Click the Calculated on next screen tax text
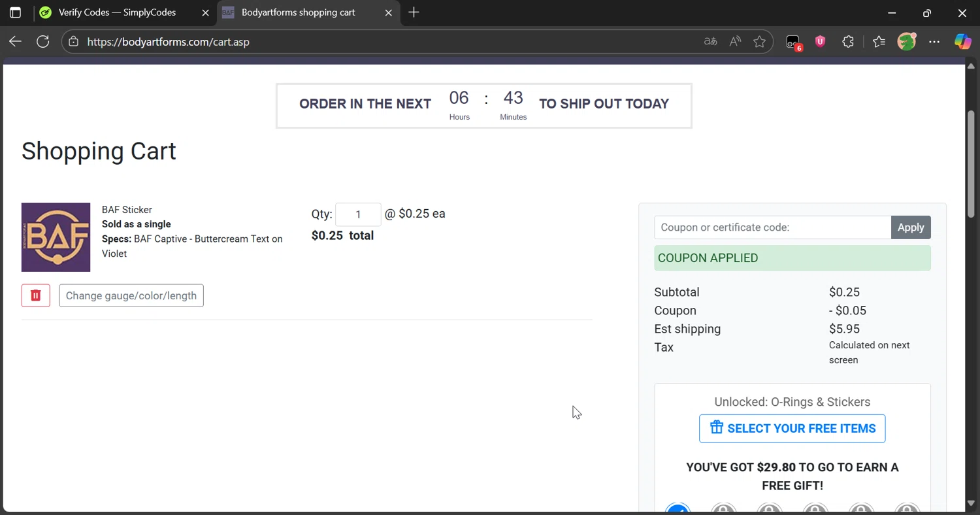The width and height of the screenshot is (980, 515). 870,352
